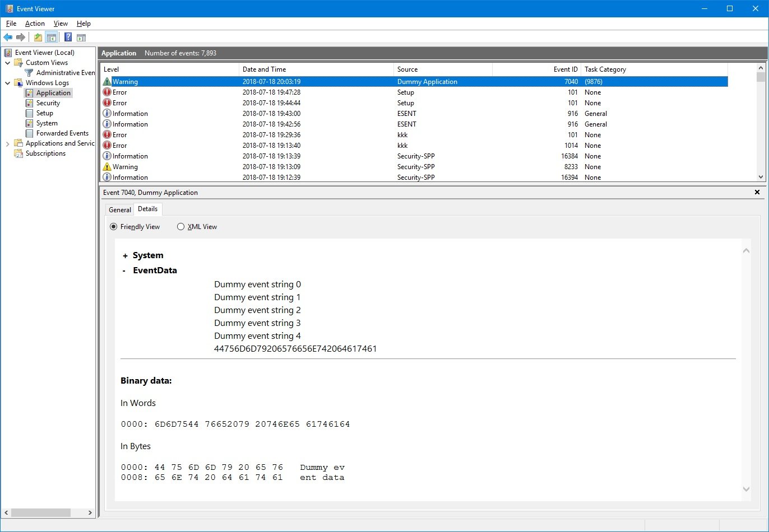The height and width of the screenshot is (532, 769).
Task: Expand Applications and Services Logs node
Action: 8,144
